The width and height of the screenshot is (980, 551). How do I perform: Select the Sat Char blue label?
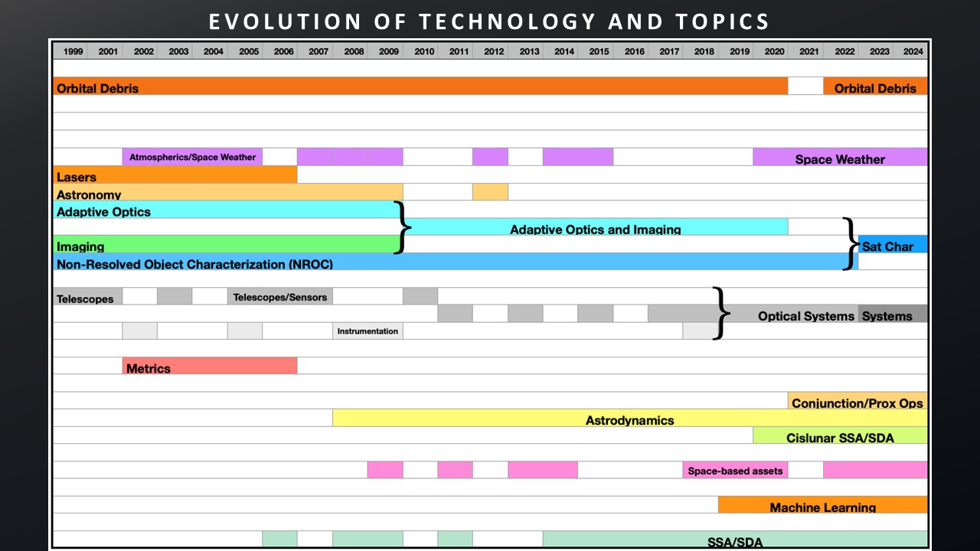(887, 246)
